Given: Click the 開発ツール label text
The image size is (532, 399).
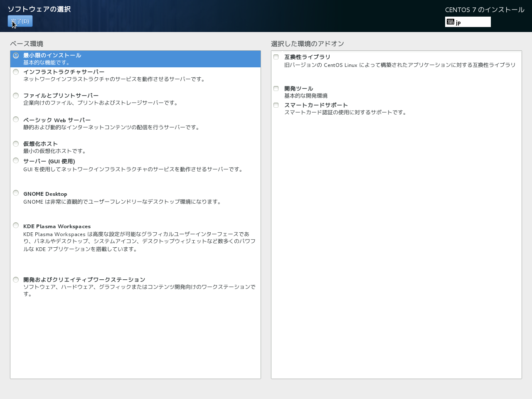Looking at the screenshot, I should [298, 89].
